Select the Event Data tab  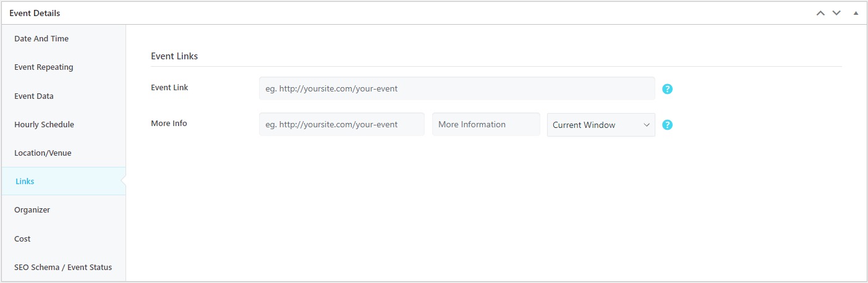coord(64,96)
